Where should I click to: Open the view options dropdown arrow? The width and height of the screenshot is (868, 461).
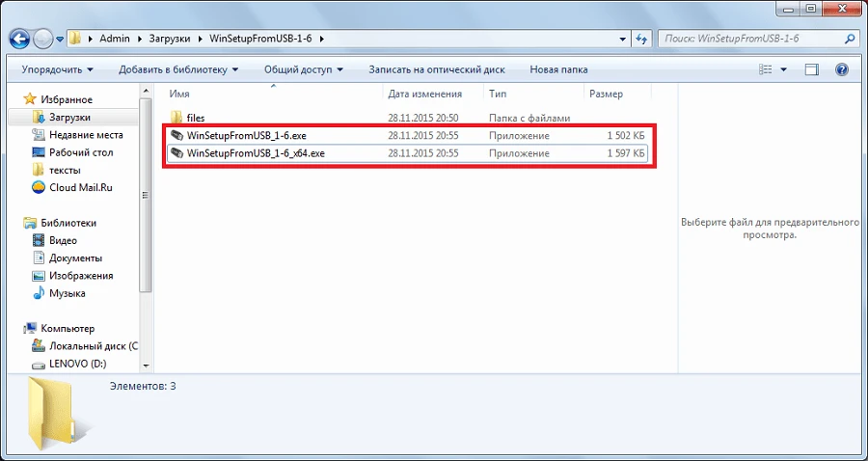coord(783,69)
